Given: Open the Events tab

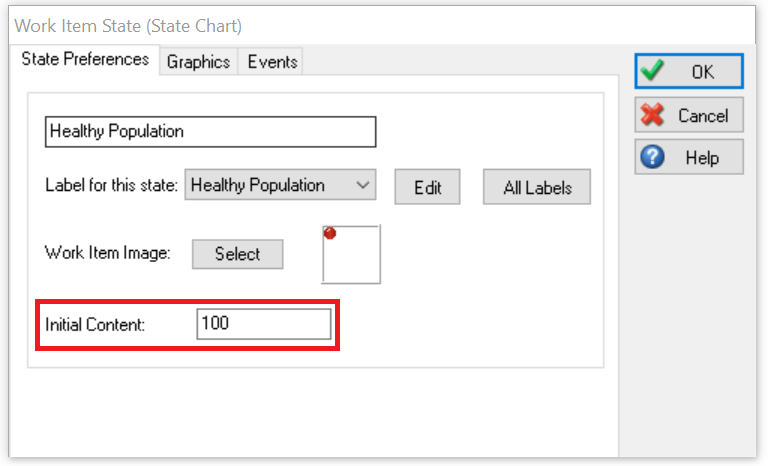Looking at the screenshot, I should pyautogui.click(x=272, y=62).
